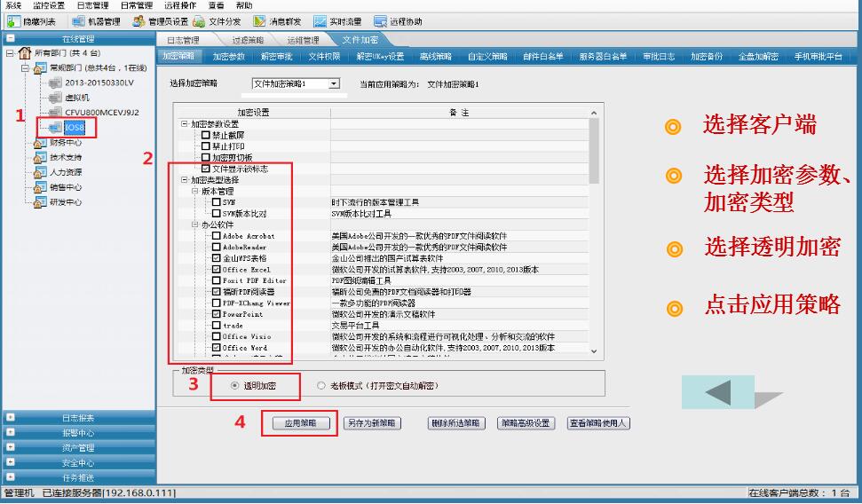Open 离线策略 sub-tab
This screenshot has height=504, width=862.
click(x=435, y=56)
